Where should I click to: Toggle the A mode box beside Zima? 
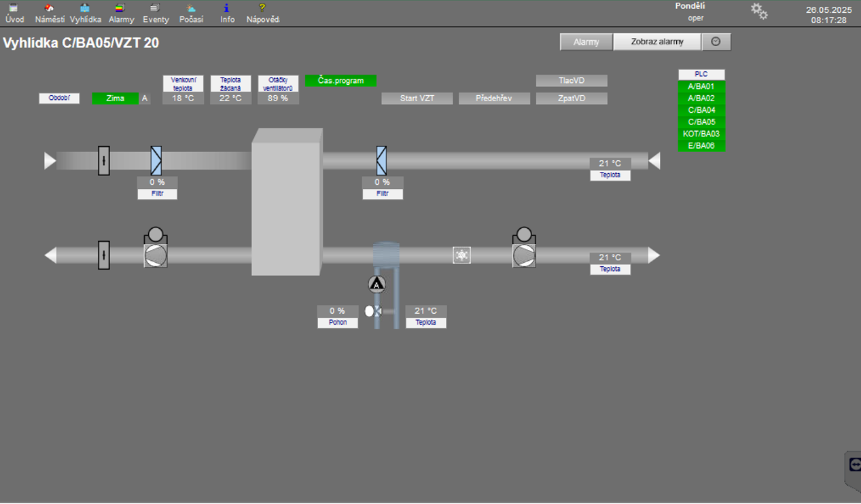145,98
